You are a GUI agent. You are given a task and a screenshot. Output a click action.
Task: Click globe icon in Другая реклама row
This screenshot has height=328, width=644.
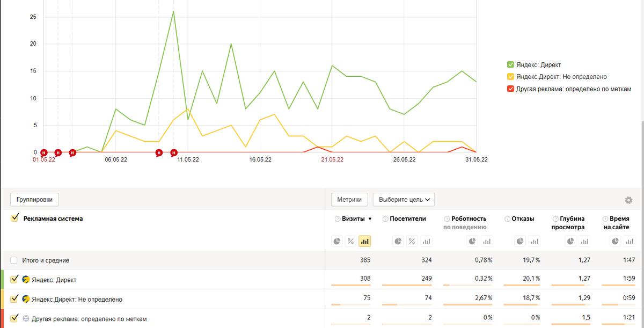point(26,318)
